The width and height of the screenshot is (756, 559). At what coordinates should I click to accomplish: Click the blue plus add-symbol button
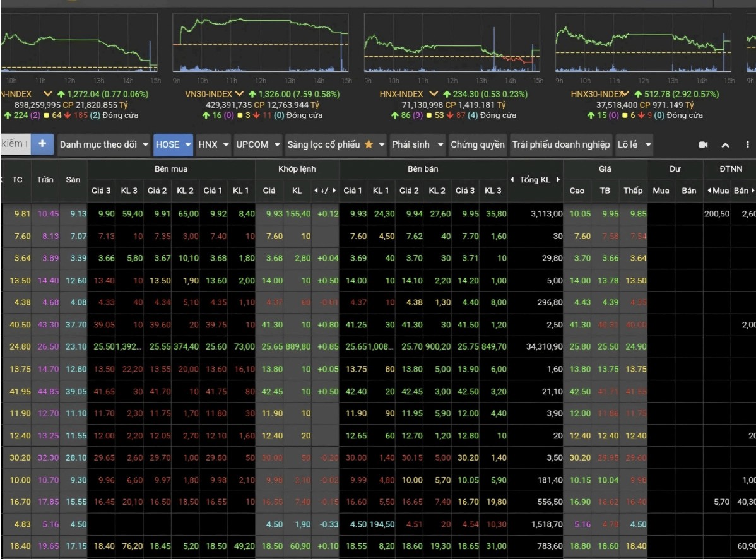pos(42,144)
